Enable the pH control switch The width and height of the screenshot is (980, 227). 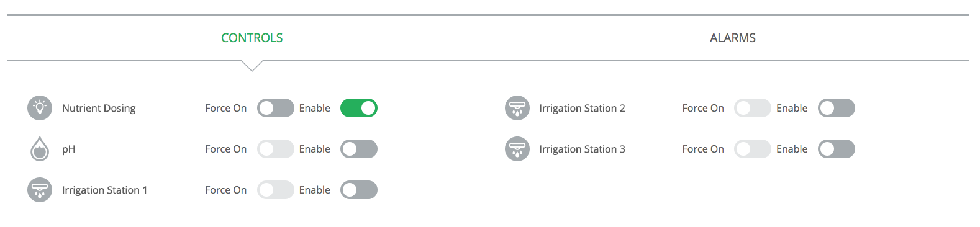[x=359, y=149]
